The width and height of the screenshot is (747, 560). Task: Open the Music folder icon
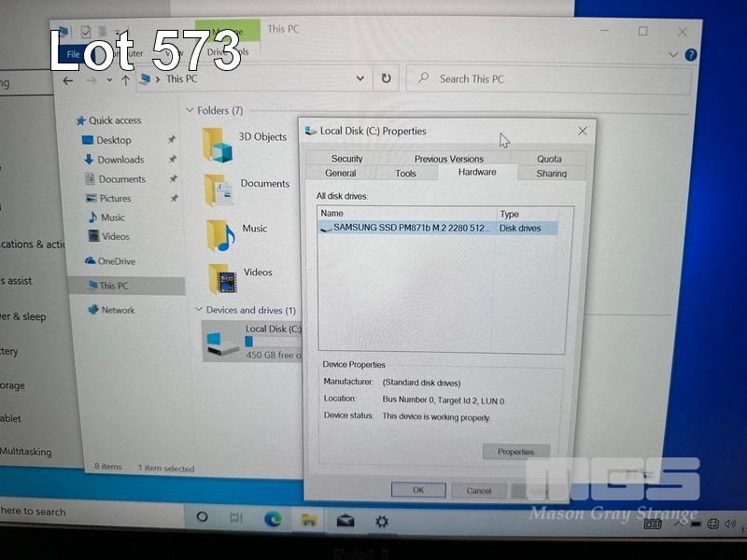click(219, 234)
